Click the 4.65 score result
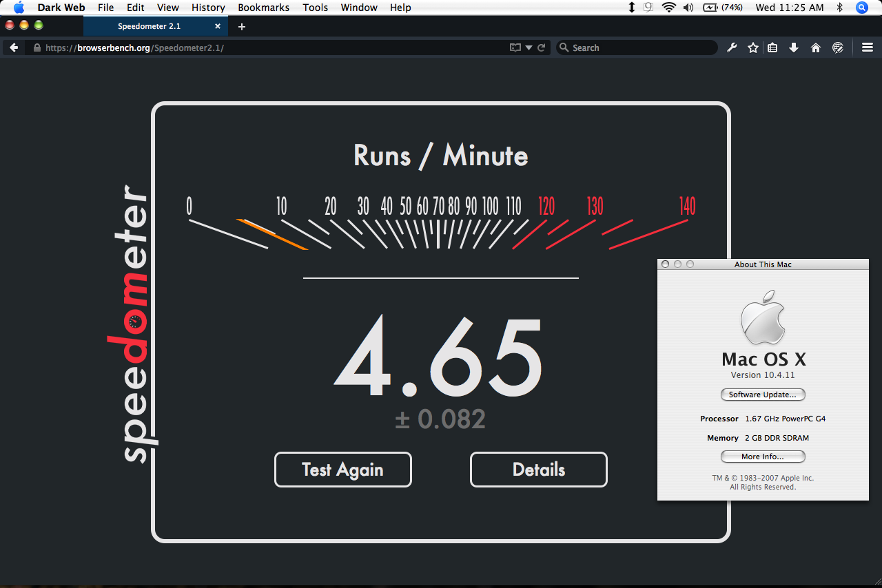Image resolution: width=882 pixels, height=588 pixels. pyautogui.click(x=440, y=357)
